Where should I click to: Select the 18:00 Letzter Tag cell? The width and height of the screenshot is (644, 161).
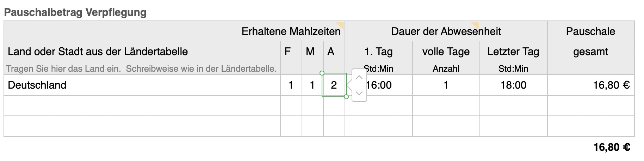pyautogui.click(x=513, y=85)
